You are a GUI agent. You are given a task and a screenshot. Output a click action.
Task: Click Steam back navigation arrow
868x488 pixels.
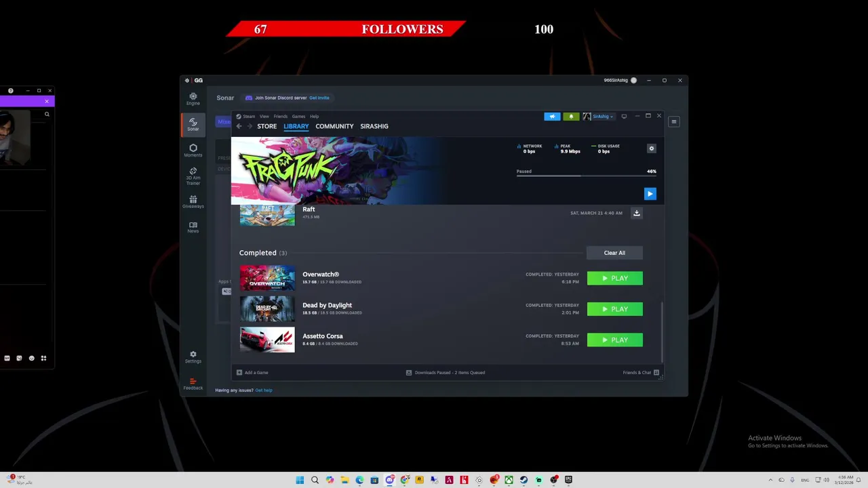pyautogui.click(x=239, y=126)
